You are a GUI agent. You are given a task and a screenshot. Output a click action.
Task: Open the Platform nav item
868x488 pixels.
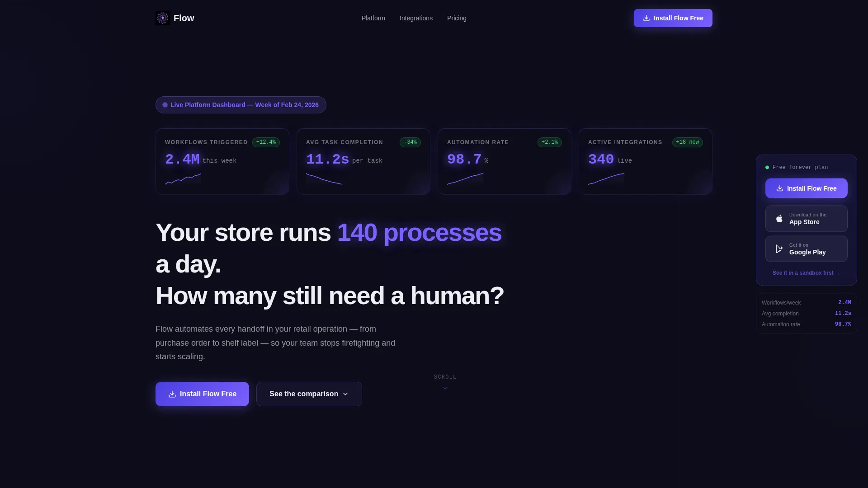[373, 18]
